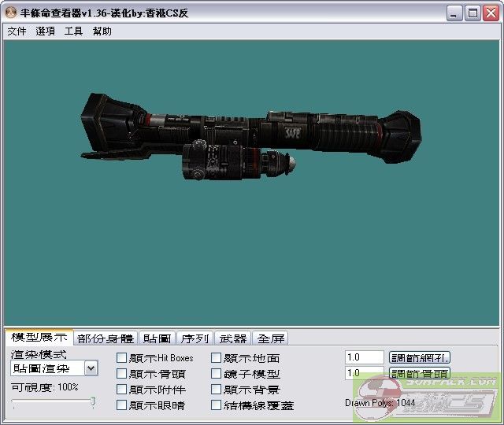Click the 可視度 opacity slider handle
The height and width of the screenshot is (425, 504).
pyautogui.click(x=93, y=402)
